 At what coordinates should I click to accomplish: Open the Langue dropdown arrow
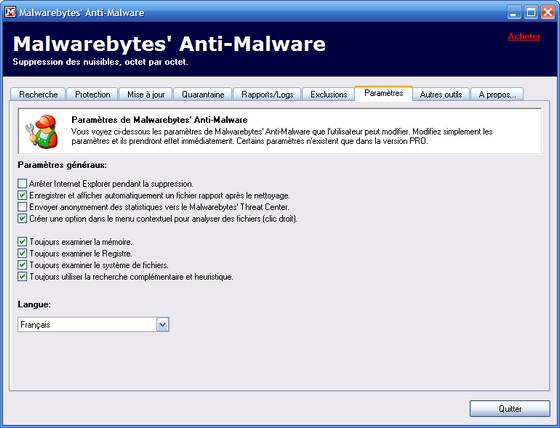162,324
